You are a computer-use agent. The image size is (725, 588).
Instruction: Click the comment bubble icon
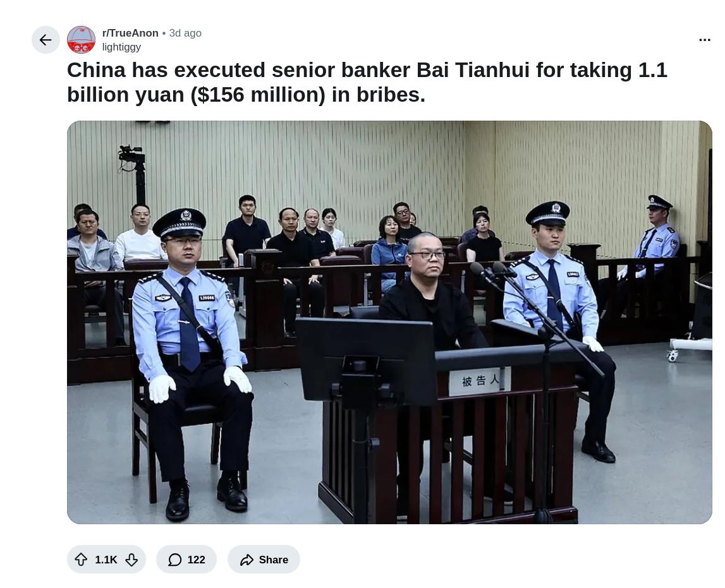tap(175, 560)
